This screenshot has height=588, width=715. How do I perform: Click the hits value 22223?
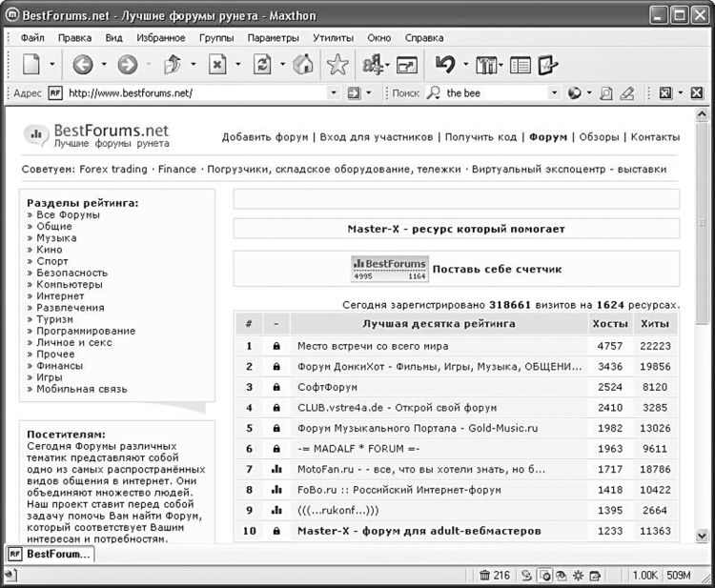[x=655, y=346]
